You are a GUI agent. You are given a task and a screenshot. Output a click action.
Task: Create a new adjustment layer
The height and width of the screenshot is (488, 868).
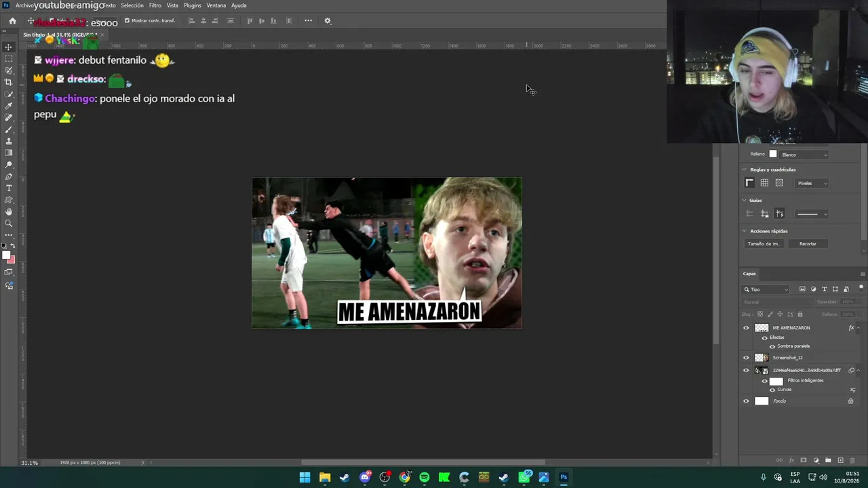coord(816,461)
